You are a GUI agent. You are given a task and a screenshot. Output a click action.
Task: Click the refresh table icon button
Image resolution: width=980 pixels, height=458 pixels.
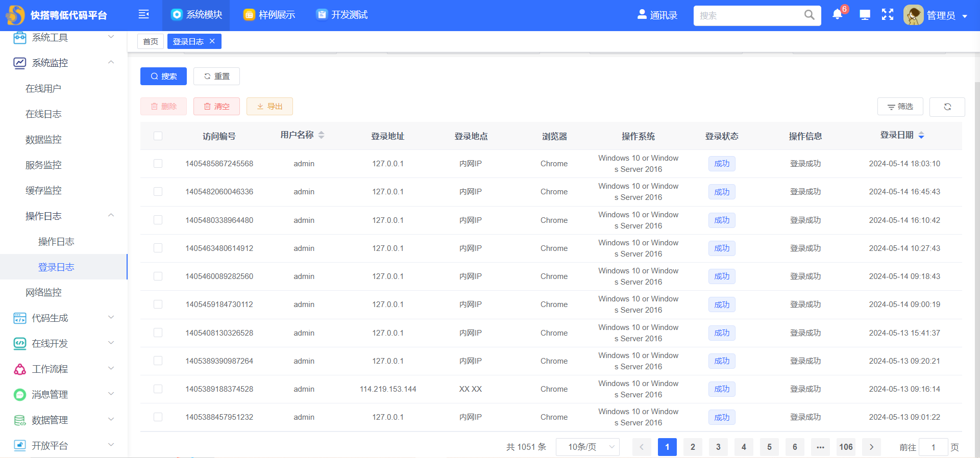coord(947,107)
